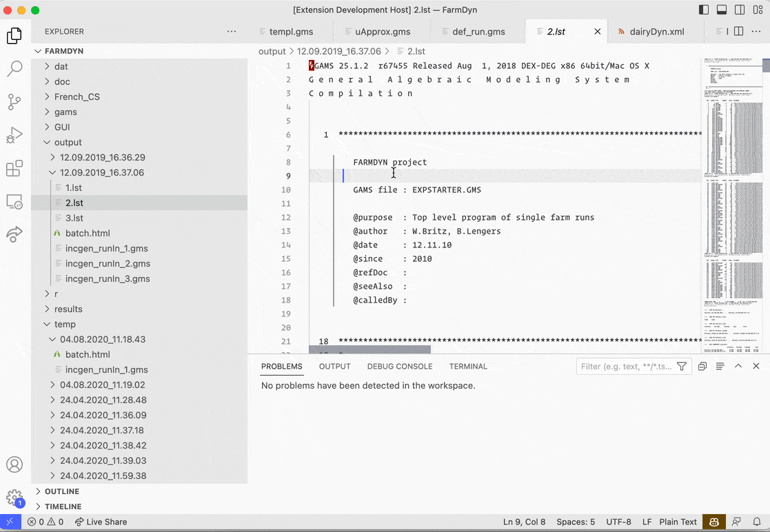The width and height of the screenshot is (770, 532).
Task: Select the OUTPUT panel tab
Action: [x=335, y=366]
